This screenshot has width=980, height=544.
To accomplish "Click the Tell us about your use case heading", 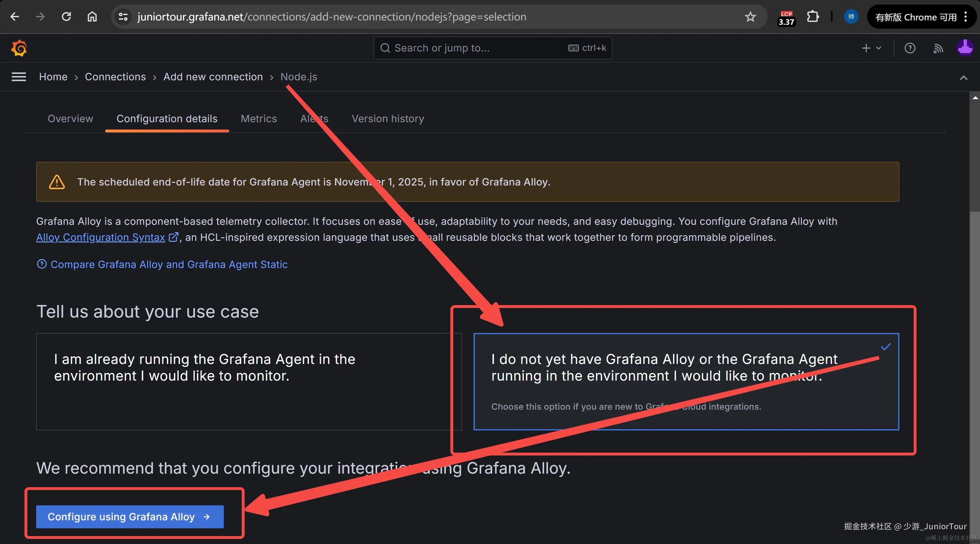I will coord(147,312).
